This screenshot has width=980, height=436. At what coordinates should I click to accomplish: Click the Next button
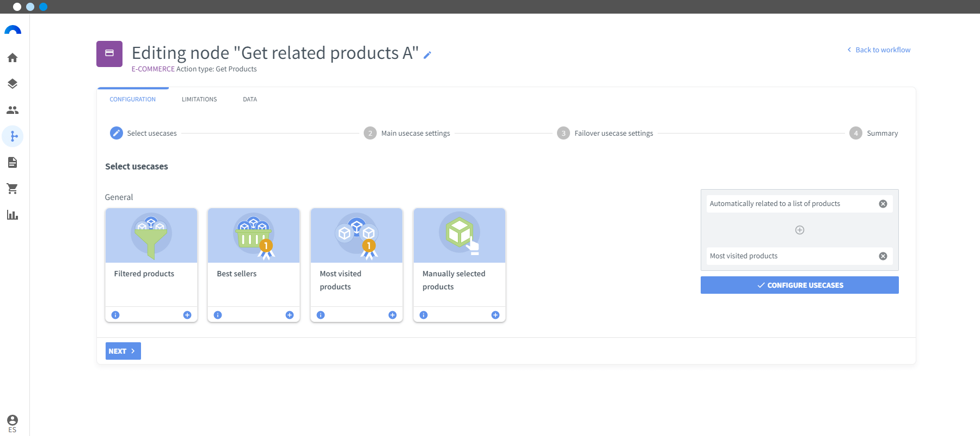coord(123,351)
